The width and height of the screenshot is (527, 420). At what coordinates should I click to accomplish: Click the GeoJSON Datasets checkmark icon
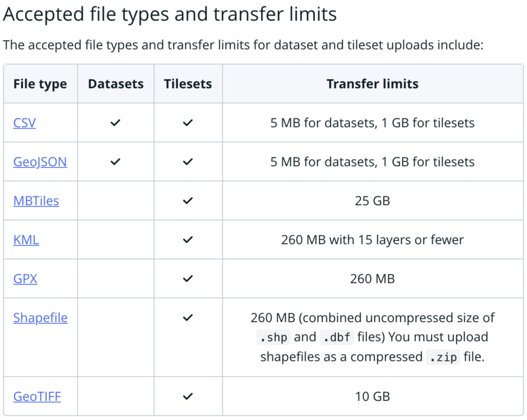(115, 162)
